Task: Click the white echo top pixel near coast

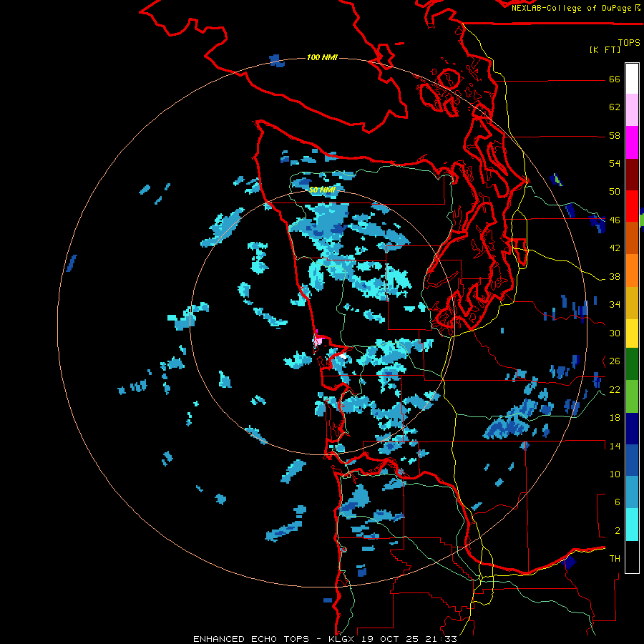Action: pos(342,356)
